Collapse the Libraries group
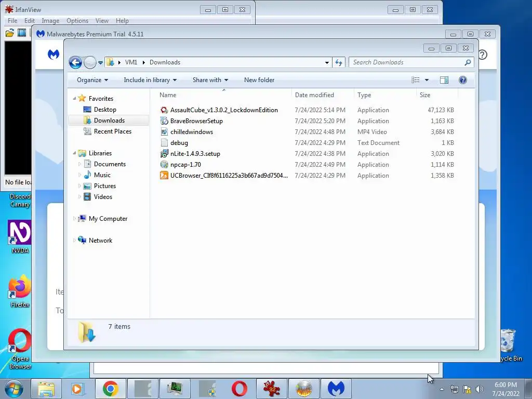Viewport: 532px width, 399px height. (74, 153)
